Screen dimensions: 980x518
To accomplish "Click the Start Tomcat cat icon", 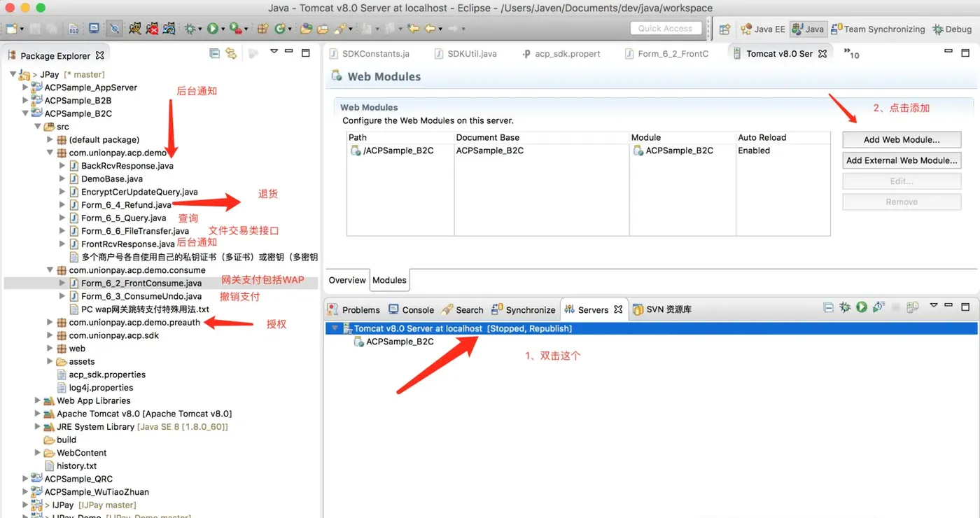I will click(135, 29).
